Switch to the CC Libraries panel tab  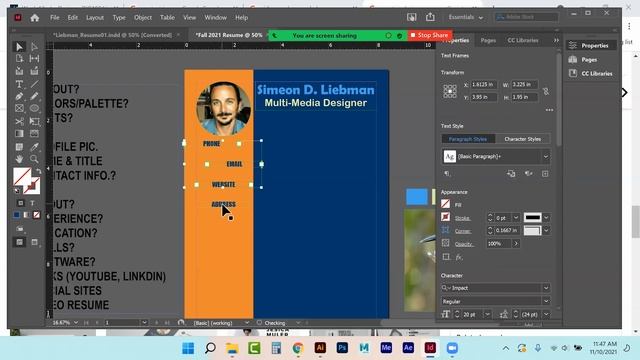point(522,40)
